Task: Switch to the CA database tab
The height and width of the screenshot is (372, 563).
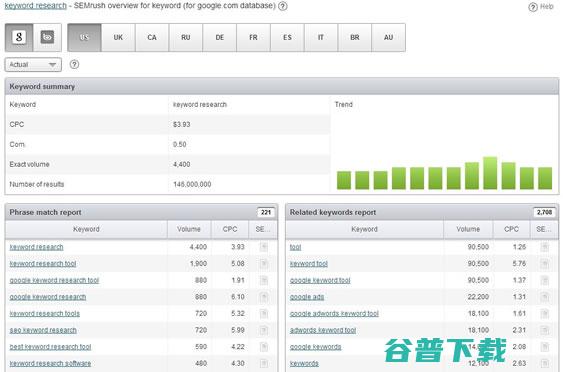Action: click(152, 37)
